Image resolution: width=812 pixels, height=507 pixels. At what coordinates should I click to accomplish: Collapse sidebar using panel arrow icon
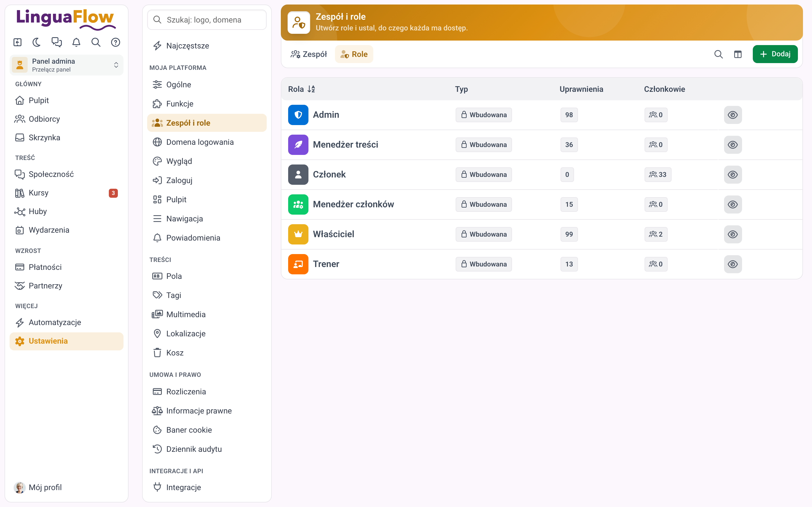17,42
